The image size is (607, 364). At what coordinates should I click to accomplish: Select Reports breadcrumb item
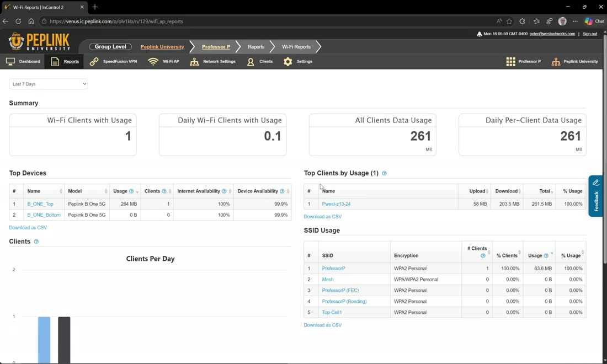(x=256, y=47)
